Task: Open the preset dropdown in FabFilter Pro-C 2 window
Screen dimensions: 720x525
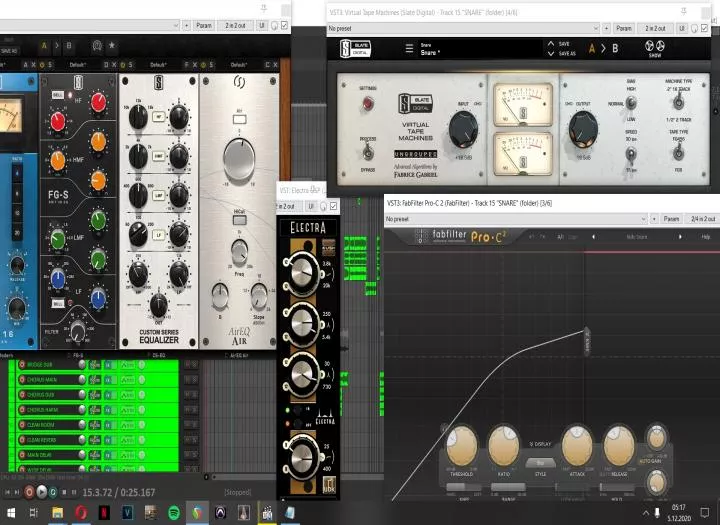Action: point(516,219)
